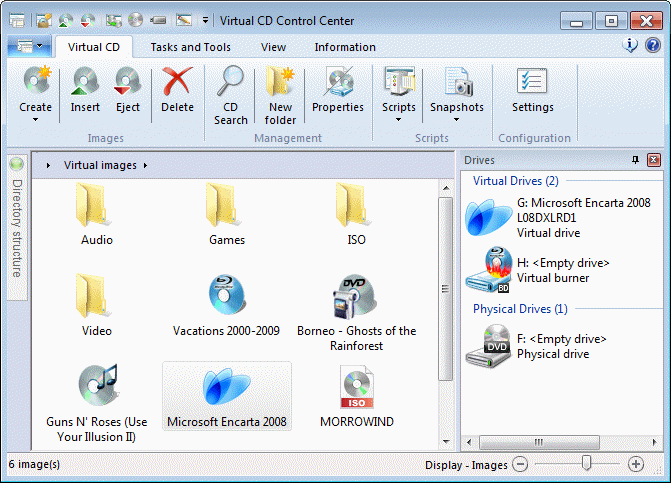Decrease display size with minus button
671x483 pixels.
(x=520, y=464)
